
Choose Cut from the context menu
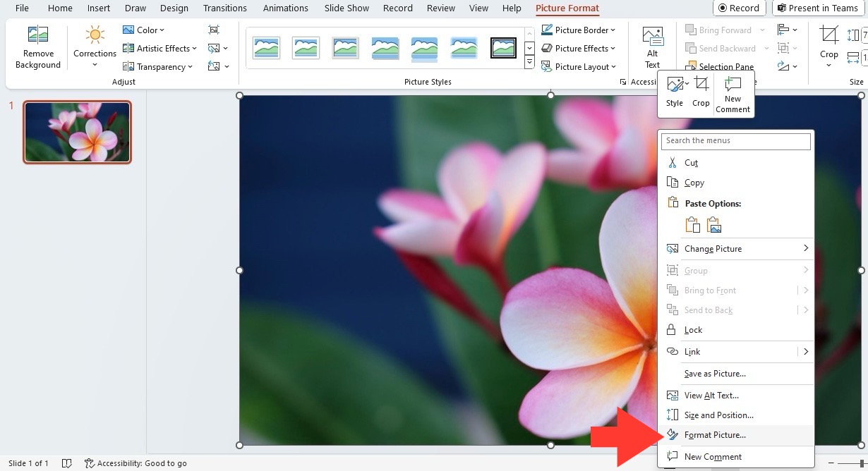point(735,163)
